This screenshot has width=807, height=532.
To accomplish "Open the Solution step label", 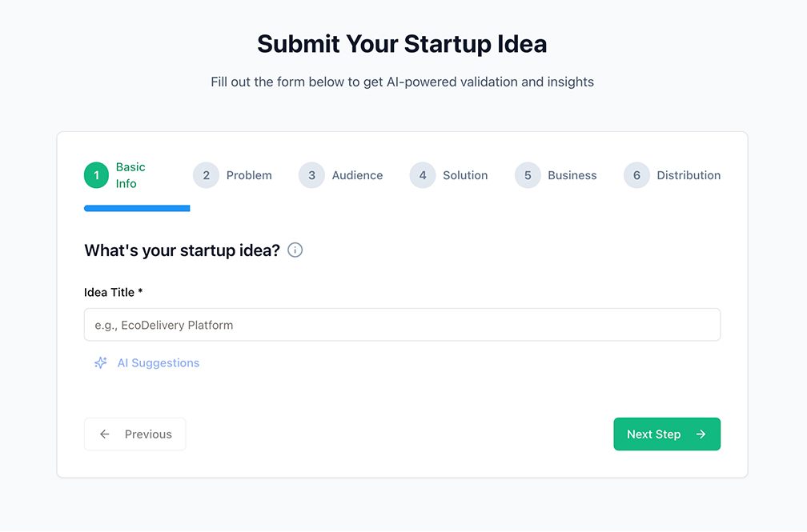I will click(465, 175).
